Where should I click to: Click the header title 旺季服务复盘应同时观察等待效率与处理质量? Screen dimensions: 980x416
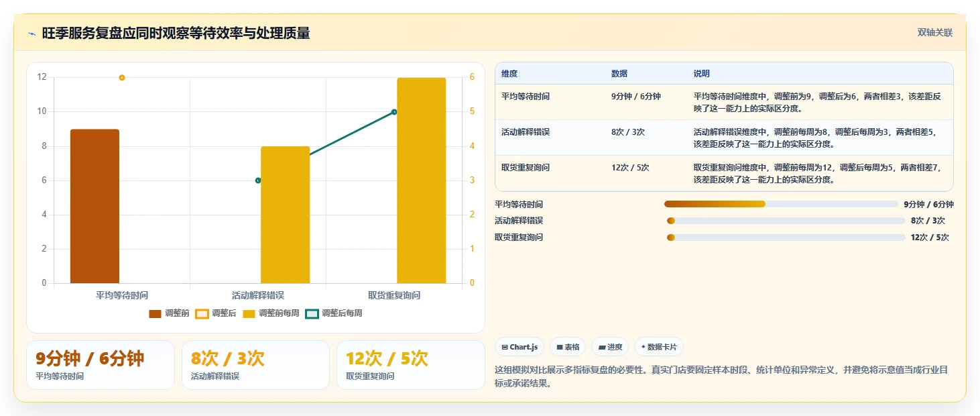(x=176, y=34)
